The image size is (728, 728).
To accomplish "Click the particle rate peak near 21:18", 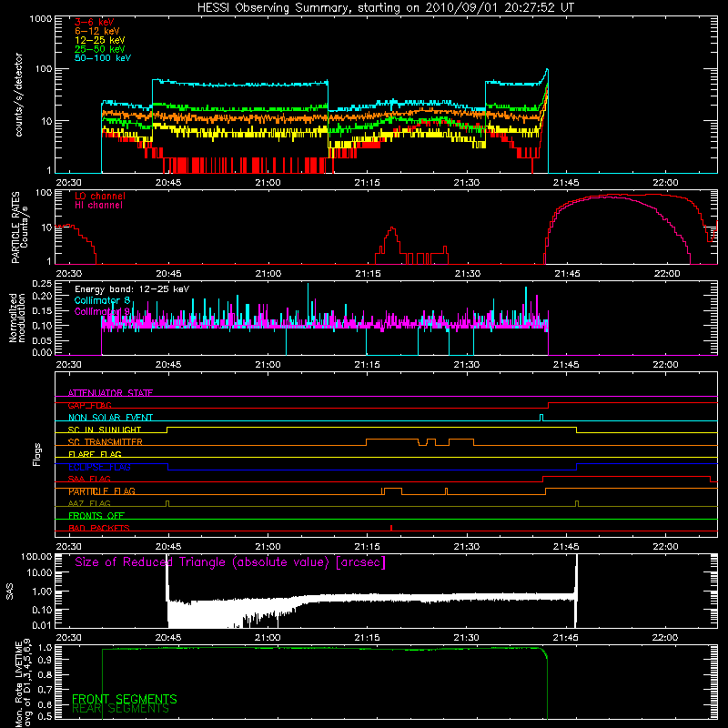I will (x=393, y=228).
